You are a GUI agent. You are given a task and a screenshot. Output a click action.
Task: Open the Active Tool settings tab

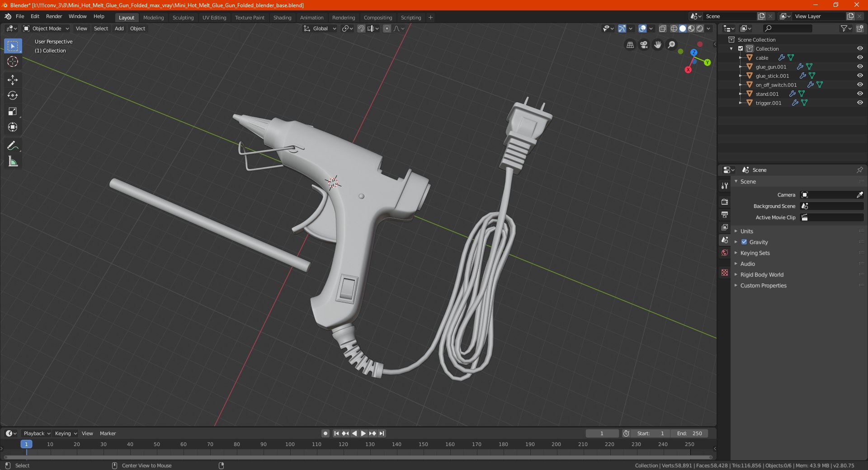[x=725, y=185]
